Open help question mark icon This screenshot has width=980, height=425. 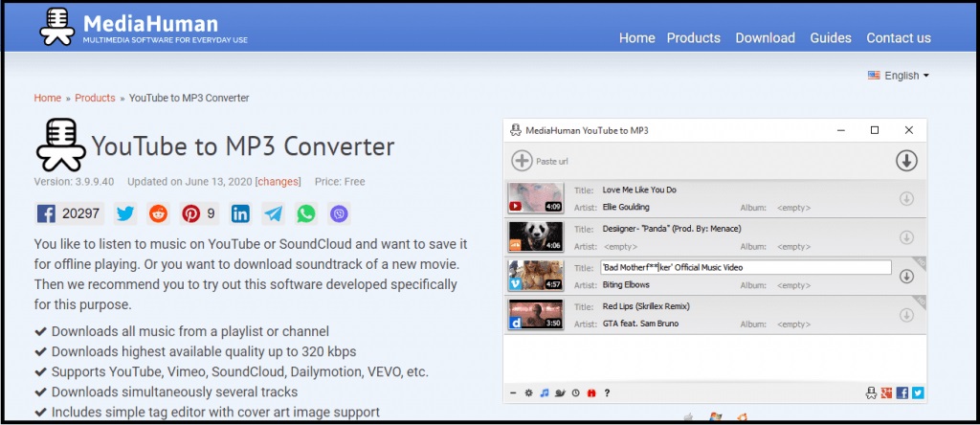point(607,393)
